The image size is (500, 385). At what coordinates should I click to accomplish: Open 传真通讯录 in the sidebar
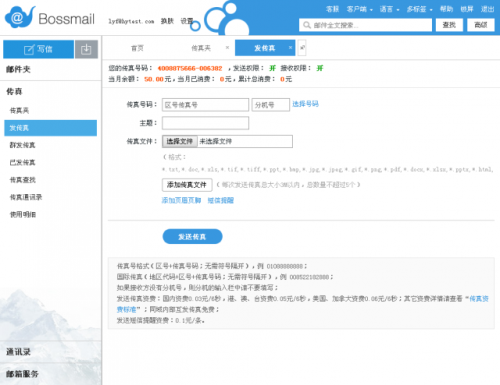(x=26, y=197)
